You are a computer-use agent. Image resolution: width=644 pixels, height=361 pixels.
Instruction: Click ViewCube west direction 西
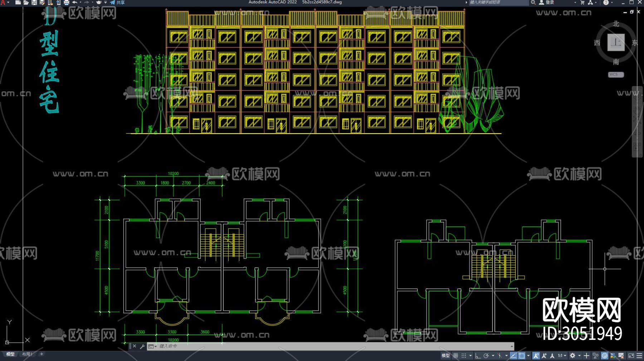597,43
